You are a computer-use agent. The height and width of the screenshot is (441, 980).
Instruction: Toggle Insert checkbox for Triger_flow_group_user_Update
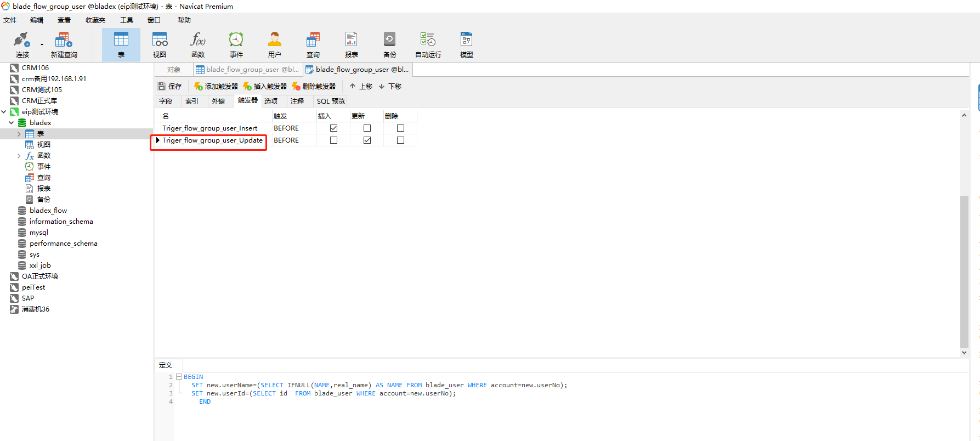click(x=333, y=140)
